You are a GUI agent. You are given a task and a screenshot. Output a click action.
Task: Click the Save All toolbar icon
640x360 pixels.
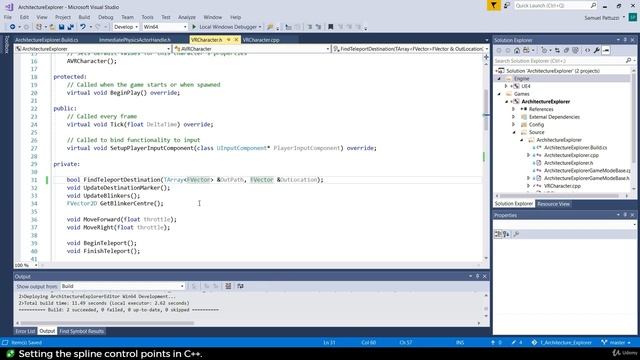point(71,27)
